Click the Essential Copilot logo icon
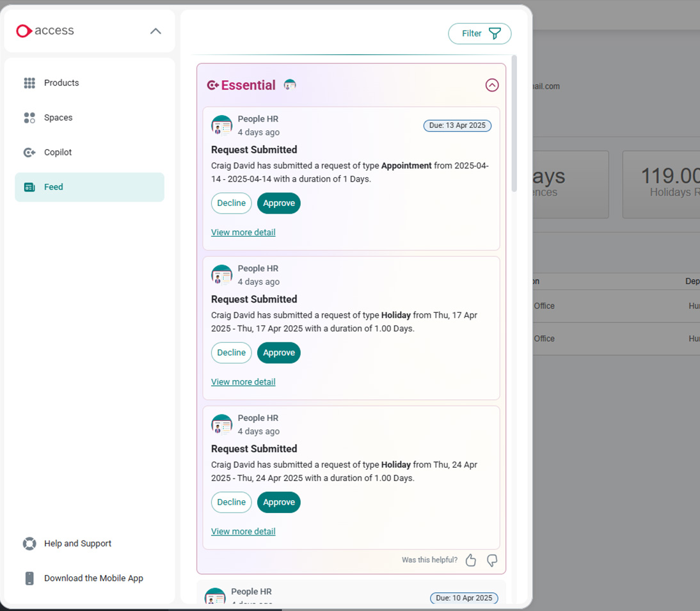Screen dimensions: 700x611 point(212,85)
